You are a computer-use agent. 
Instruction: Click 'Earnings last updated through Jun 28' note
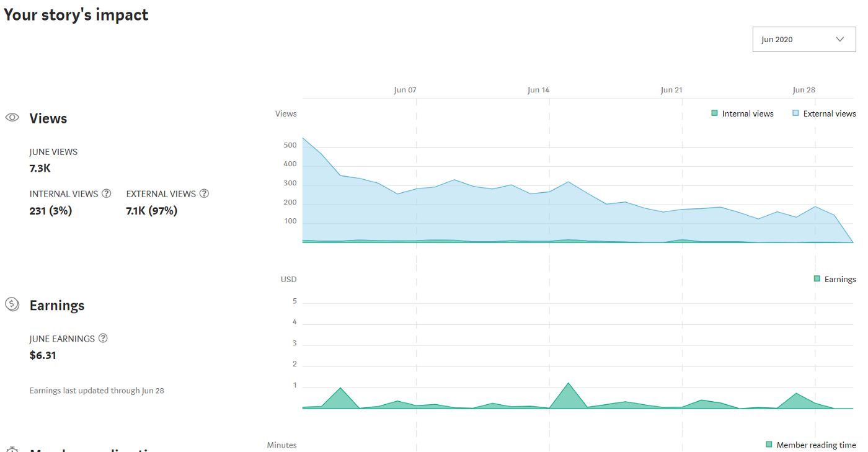point(97,391)
